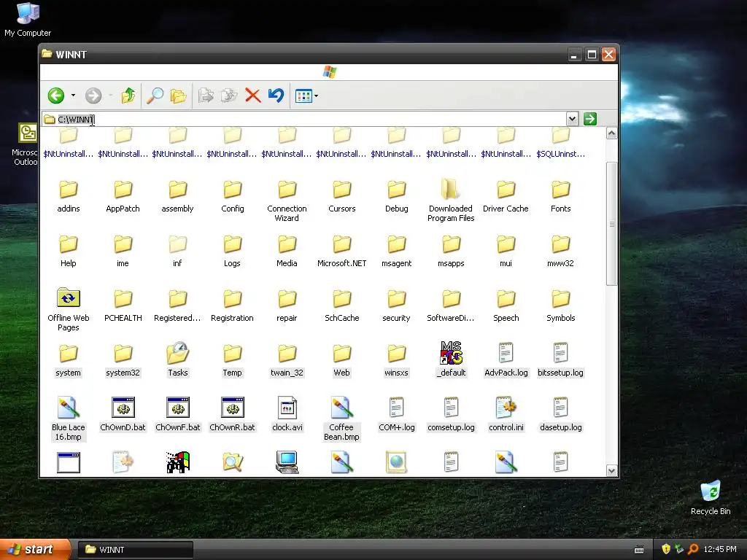Image resolution: width=747 pixels, height=560 pixels.
Task: Select the Fonts folder
Action: (x=561, y=196)
